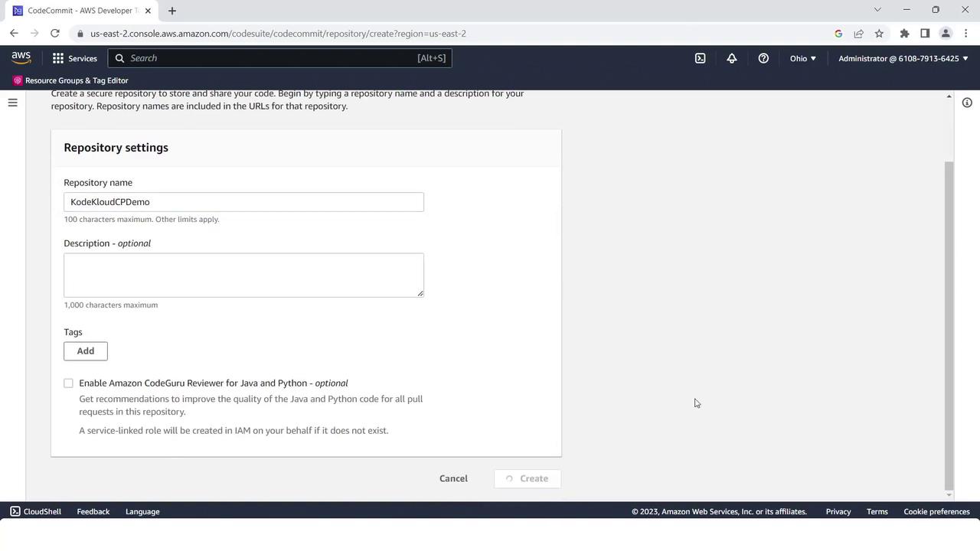The width and height of the screenshot is (980, 551).
Task: Click the Description text area
Action: click(x=243, y=275)
